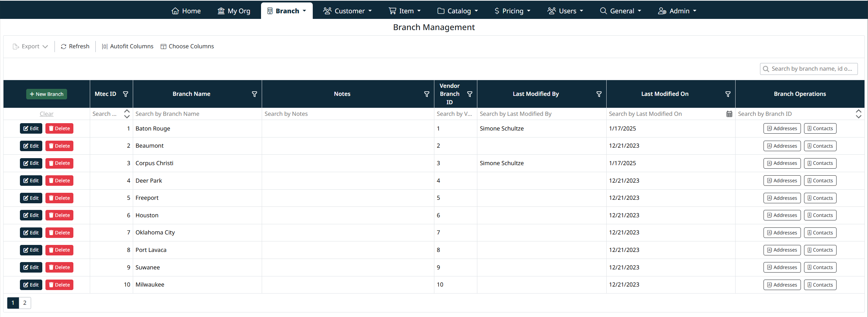Autofit Columns in the toolbar

coord(128,47)
